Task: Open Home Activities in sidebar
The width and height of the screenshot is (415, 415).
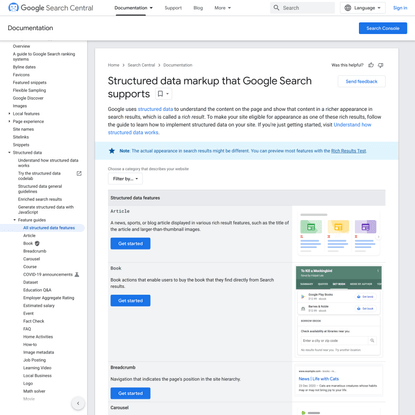Action: click(38, 337)
